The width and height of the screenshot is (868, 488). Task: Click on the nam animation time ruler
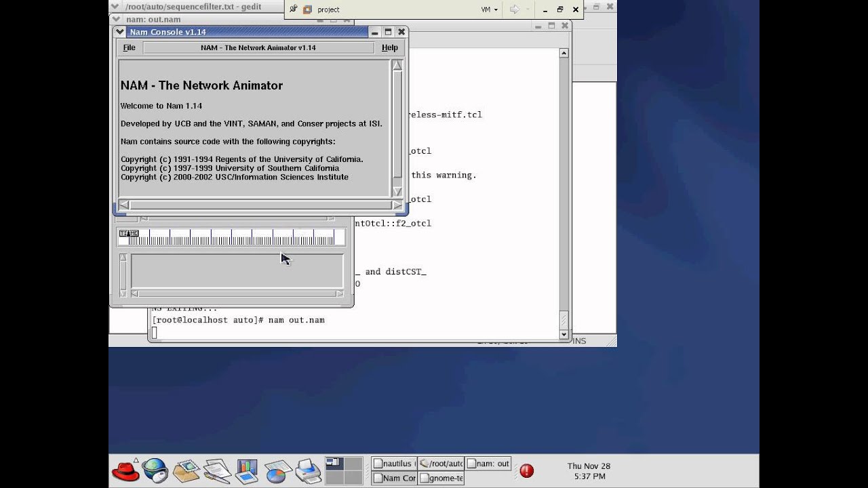pos(232,237)
